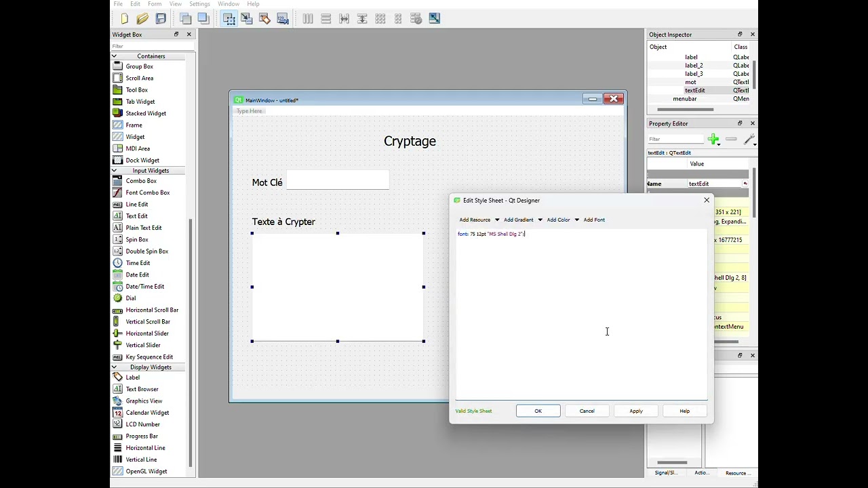
Task: Select mot in Object Inspector
Action: click(x=690, y=82)
